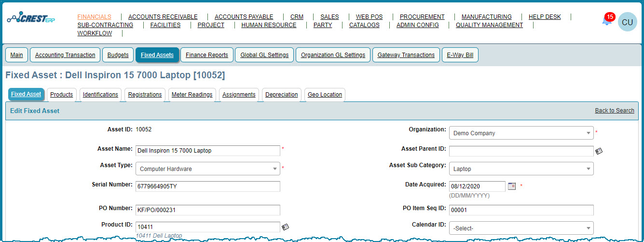
Task: Go to Accounts Payable module
Action: pos(244,16)
